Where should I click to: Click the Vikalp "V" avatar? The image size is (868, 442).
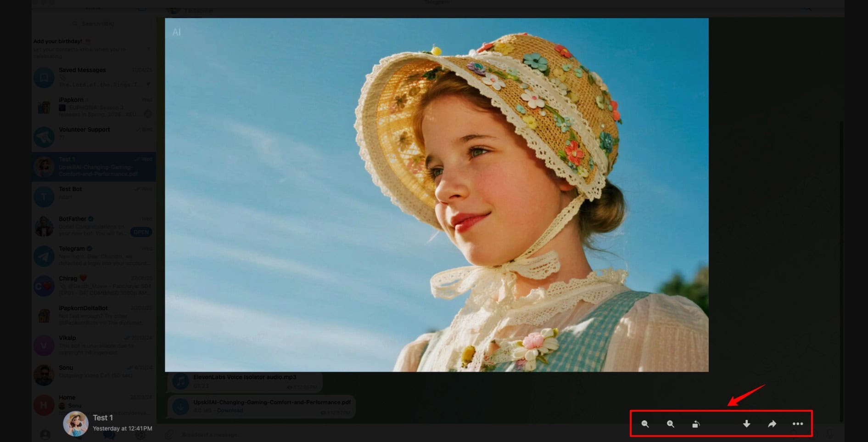(x=44, y=346)
